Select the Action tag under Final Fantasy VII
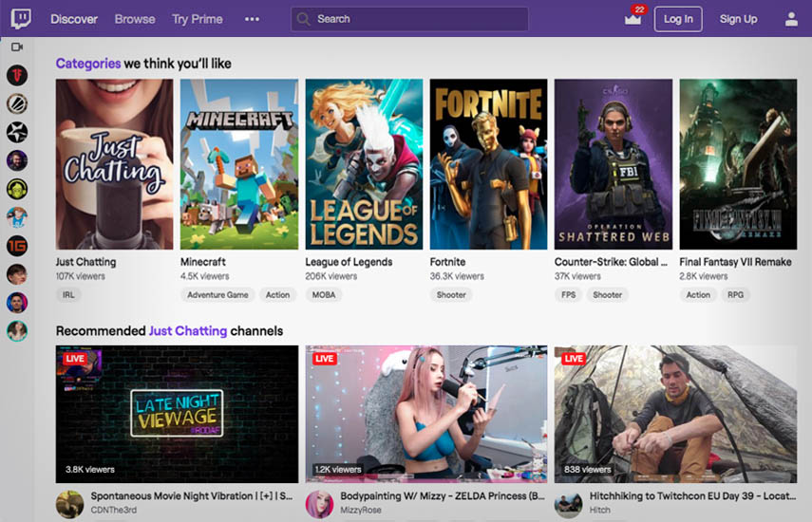The image size is (812, 522). tap(698, 295)
